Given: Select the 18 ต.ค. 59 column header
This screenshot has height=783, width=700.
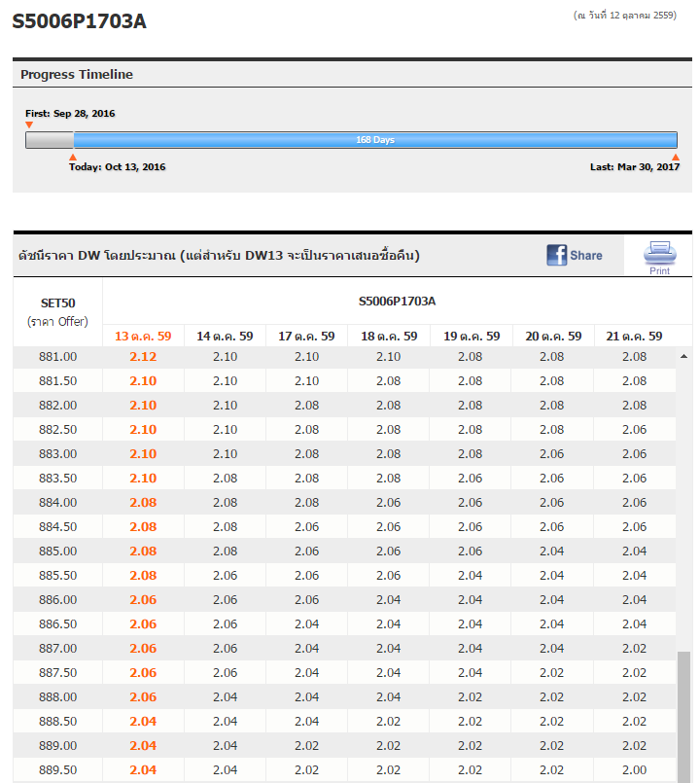Looking at the screenshot, I should tap(389, 337).
